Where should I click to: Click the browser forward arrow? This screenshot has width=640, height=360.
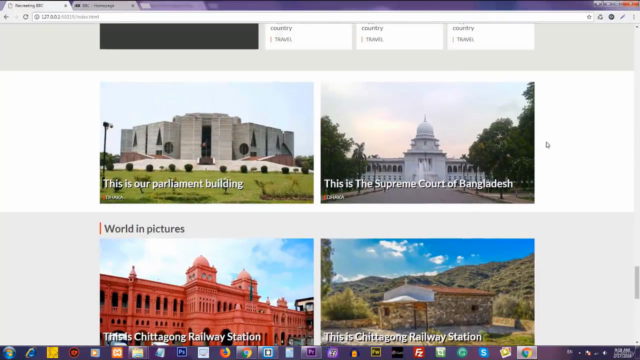[16, 17]
